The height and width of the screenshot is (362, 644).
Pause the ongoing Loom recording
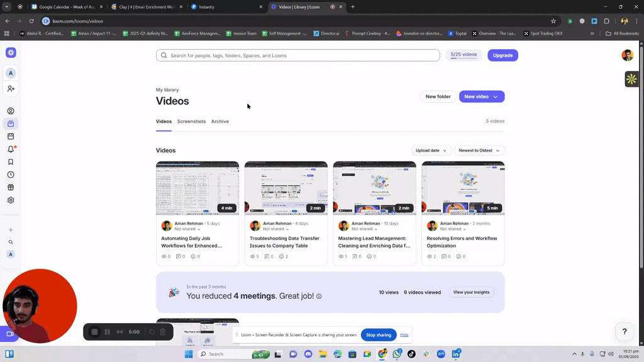107,332
